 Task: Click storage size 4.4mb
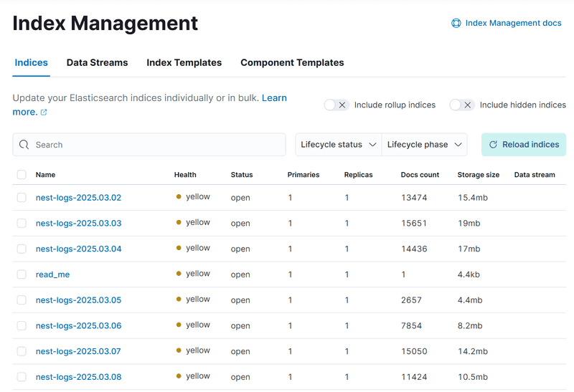click(470, 300)
